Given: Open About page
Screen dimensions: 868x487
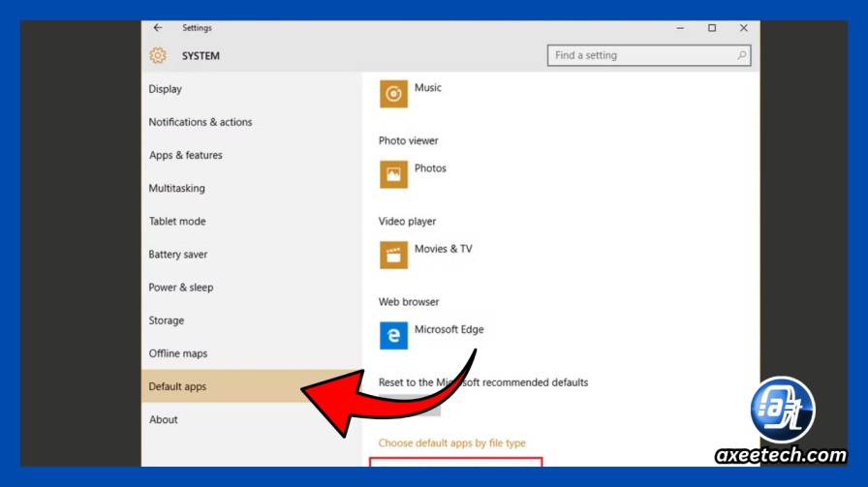Looking at the screenshot, I should tap(251, 419).
